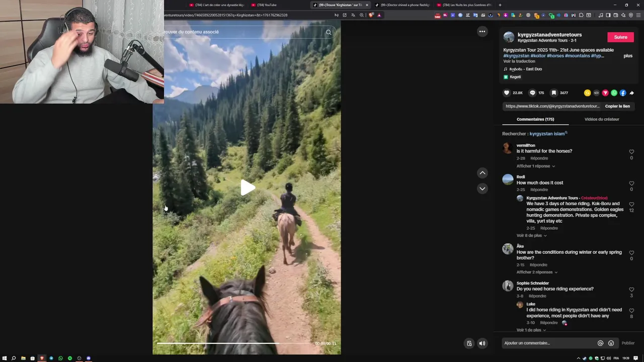The width and height of the screenshot is (644, 362).
Task: Open kyrgyzstanadventuretours profile avatar
Action: coord(509,37)
